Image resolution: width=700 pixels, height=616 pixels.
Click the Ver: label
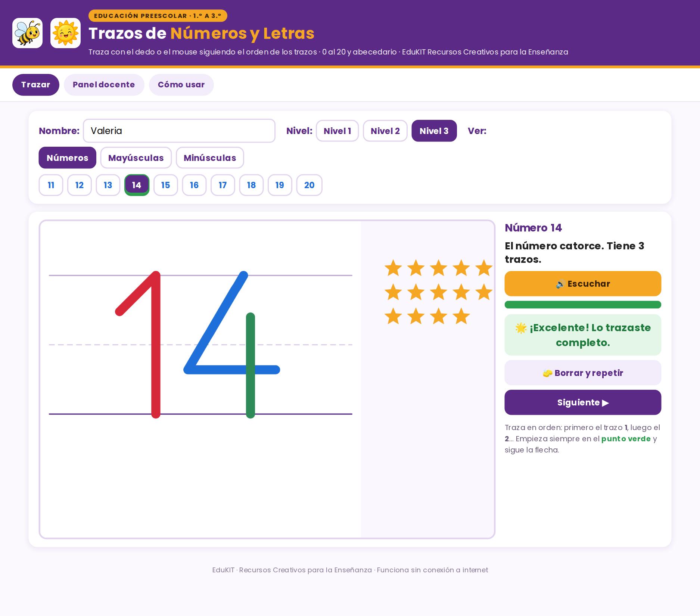(477, 131)
